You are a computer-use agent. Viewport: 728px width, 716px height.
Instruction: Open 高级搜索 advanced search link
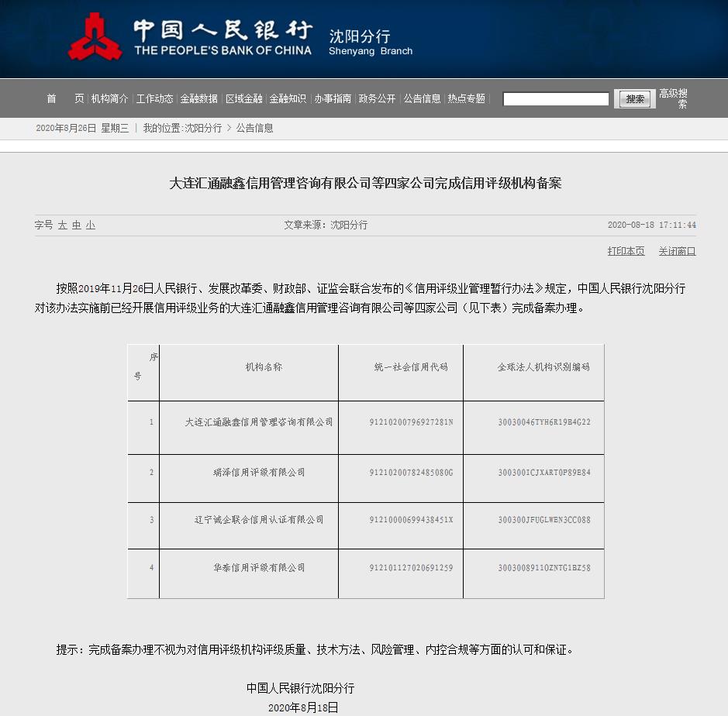(x=674, y=98)
